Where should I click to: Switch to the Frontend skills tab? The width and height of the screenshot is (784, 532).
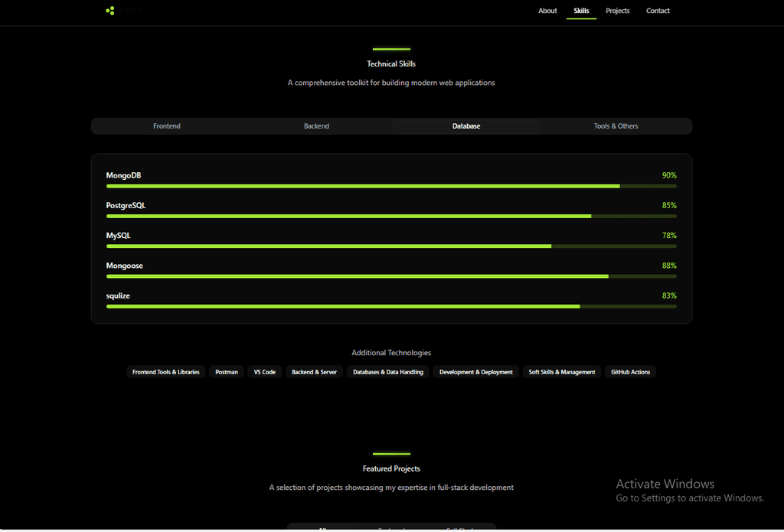point(167,126)
